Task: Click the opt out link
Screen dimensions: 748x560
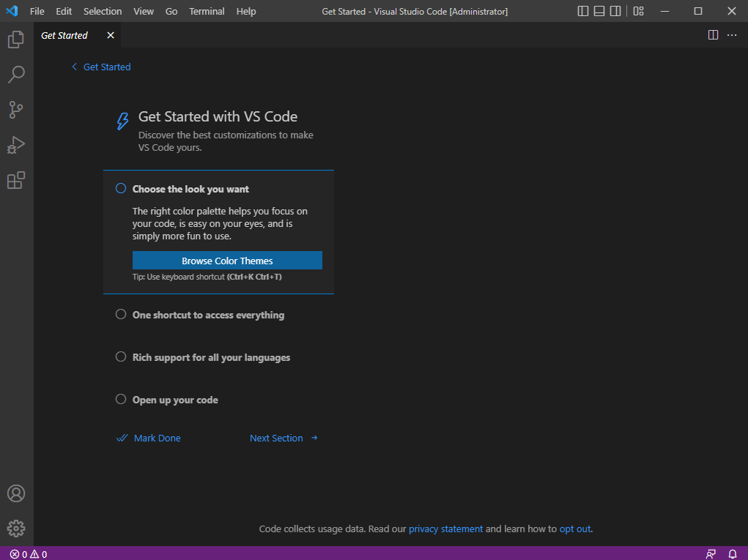Action: pos(575,529)
